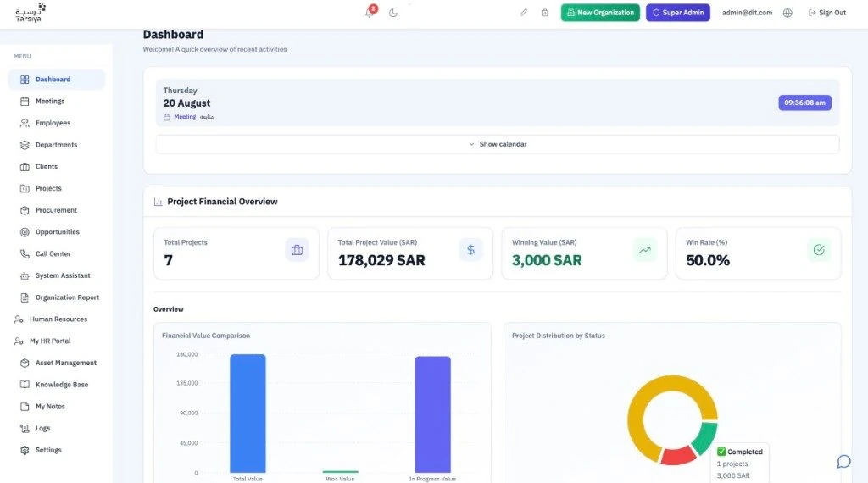Click the Projects folder icon in sidebar

click(x=25, y=189)
